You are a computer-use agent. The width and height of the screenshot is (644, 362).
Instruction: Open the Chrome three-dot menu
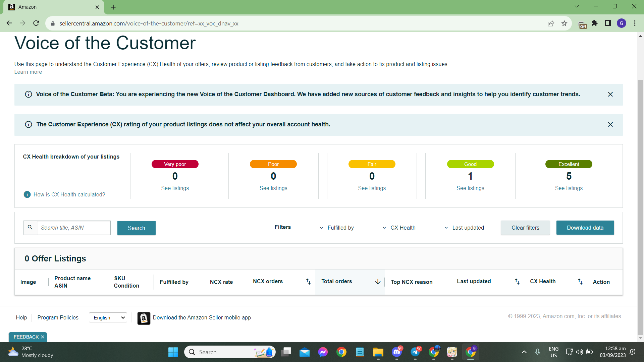[x=635, y=23]
